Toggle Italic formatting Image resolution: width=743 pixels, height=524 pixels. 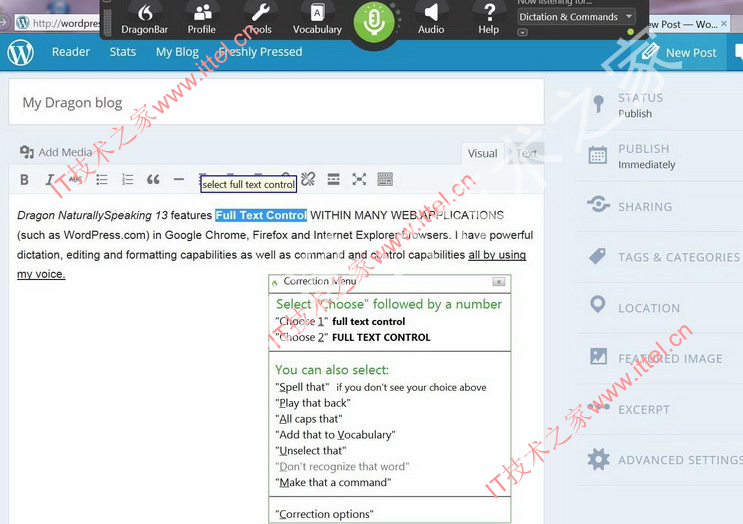point(49,180)
